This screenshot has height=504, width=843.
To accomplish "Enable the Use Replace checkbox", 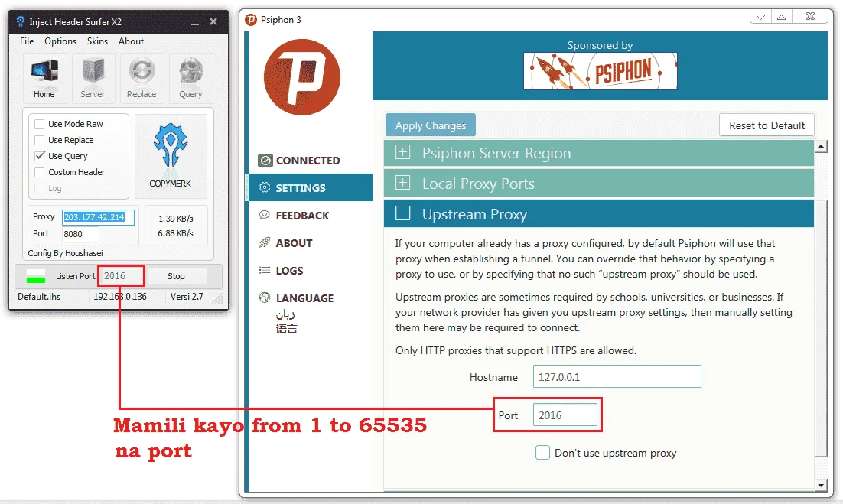I will click(x=39, y=140).
